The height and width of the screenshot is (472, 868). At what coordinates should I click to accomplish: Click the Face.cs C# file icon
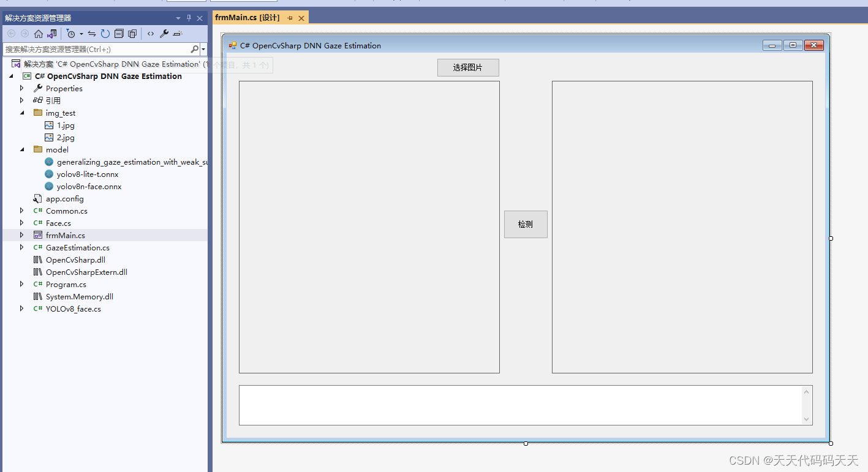tap(38, 223)
